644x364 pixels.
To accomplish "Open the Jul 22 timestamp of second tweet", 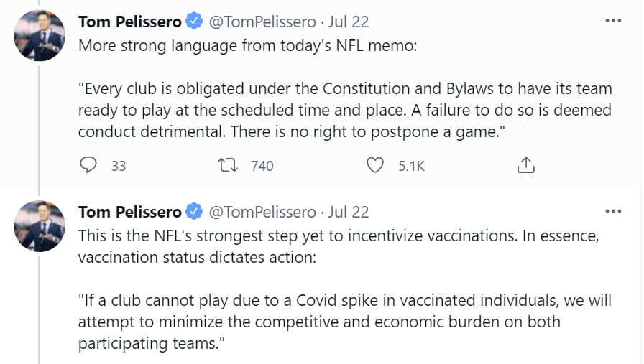I will (x=349, y=212).
